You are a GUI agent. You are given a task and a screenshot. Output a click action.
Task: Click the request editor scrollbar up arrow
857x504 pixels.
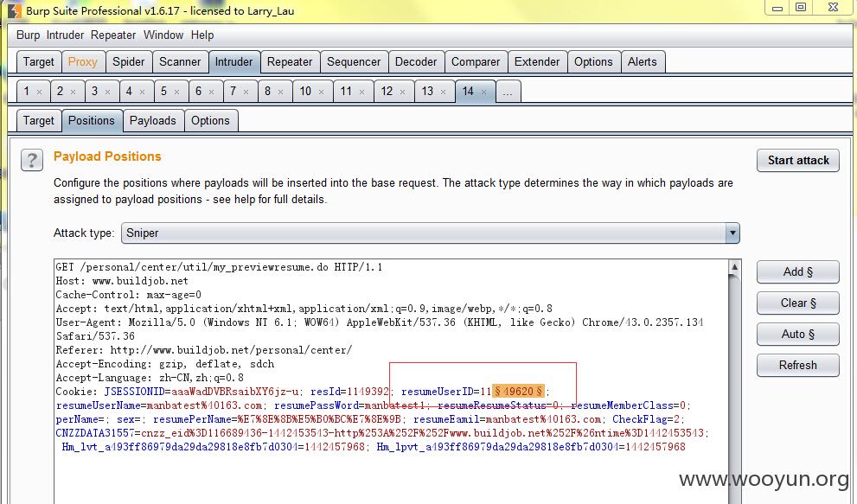(x=734, y=267)
